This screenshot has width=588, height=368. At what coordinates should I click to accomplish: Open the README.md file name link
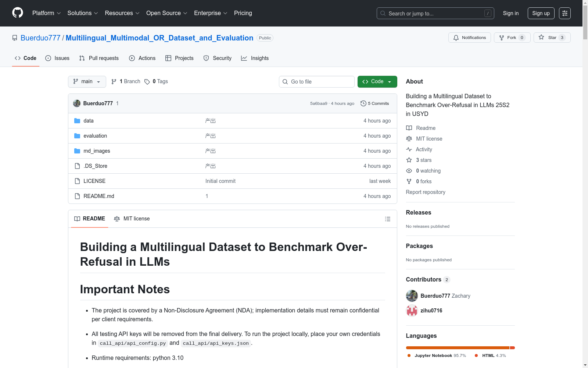tap(99, 196)
